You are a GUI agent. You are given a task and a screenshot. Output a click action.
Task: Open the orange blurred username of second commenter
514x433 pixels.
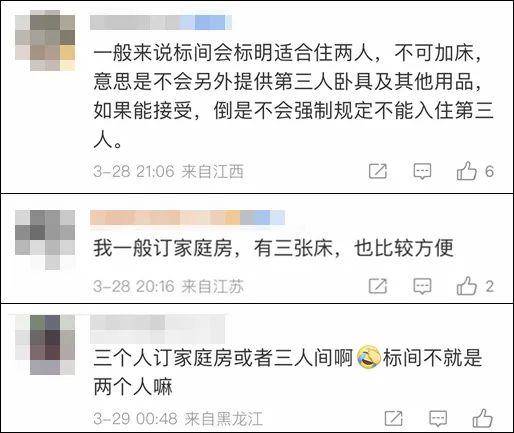click(x=187, y=217)
